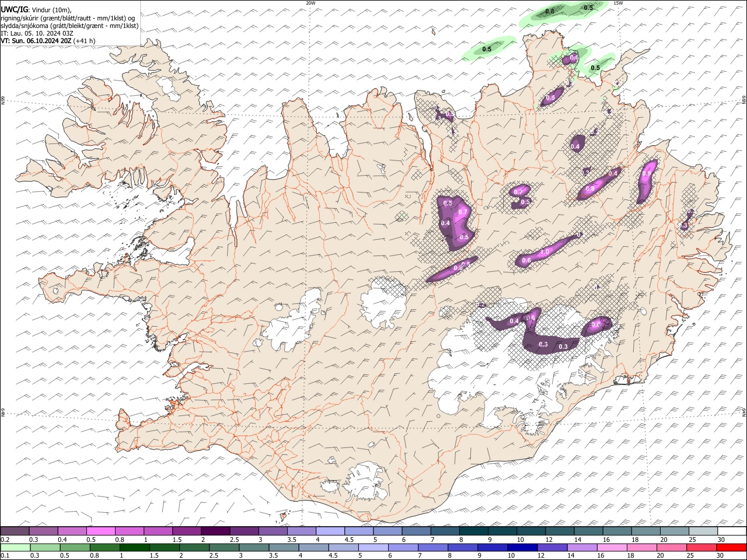Click the grey-teal swatch labeled 16 in upper legend
The height and width of the screenshot is (560, 747).
tap(617, 531)
